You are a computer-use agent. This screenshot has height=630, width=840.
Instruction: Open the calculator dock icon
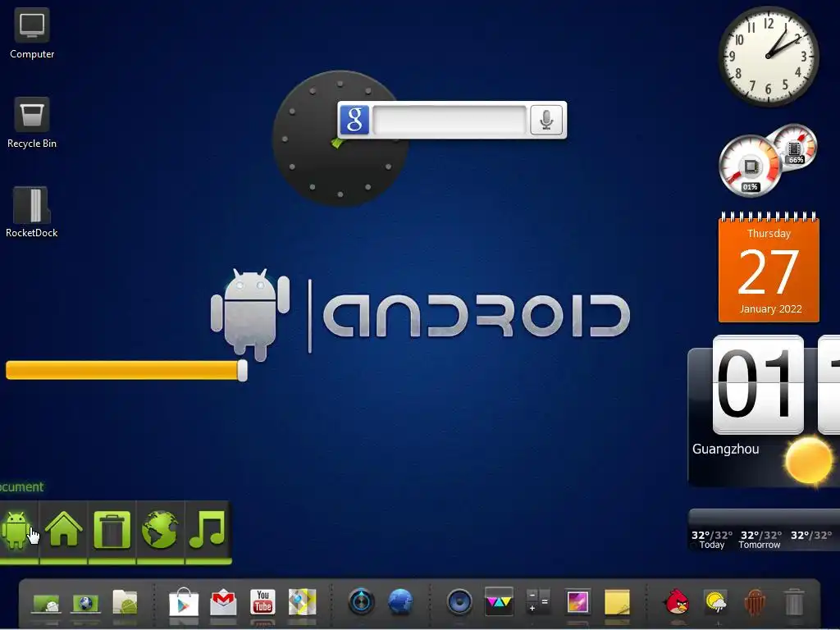pos(538,601)
